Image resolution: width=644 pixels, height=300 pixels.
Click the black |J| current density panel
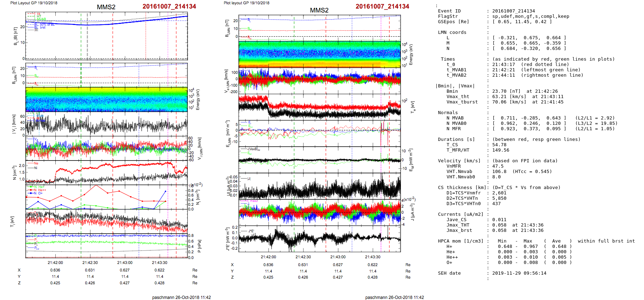(x=320, y=186)
